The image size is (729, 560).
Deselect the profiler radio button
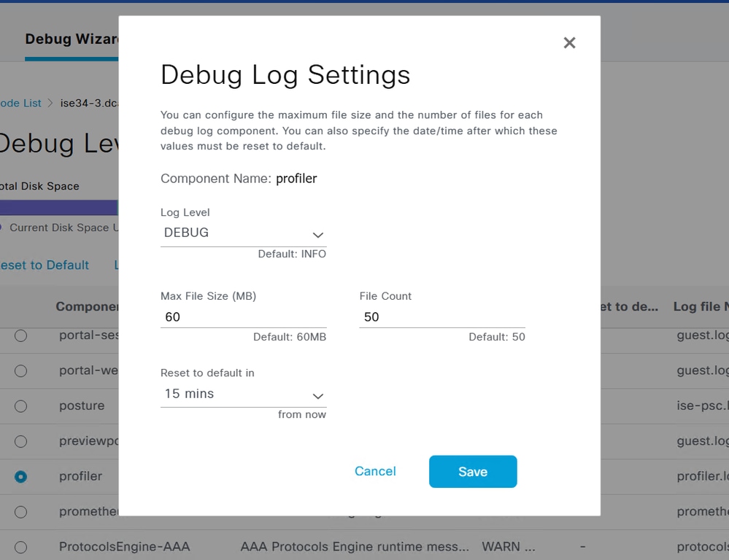(20, 476)
